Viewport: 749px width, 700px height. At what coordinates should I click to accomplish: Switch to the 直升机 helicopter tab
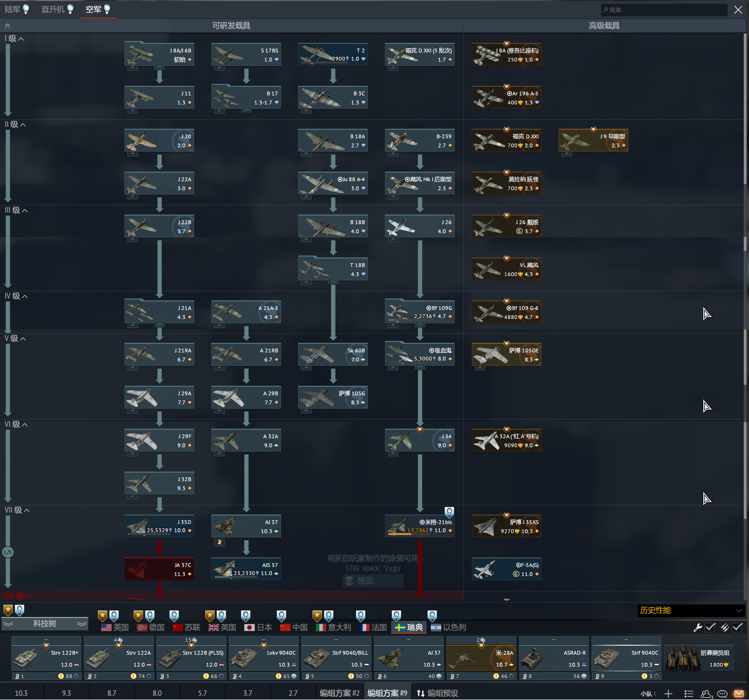57,9
